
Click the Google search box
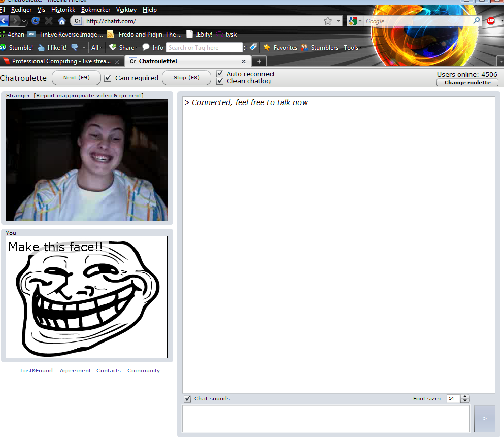coord(418,21)
